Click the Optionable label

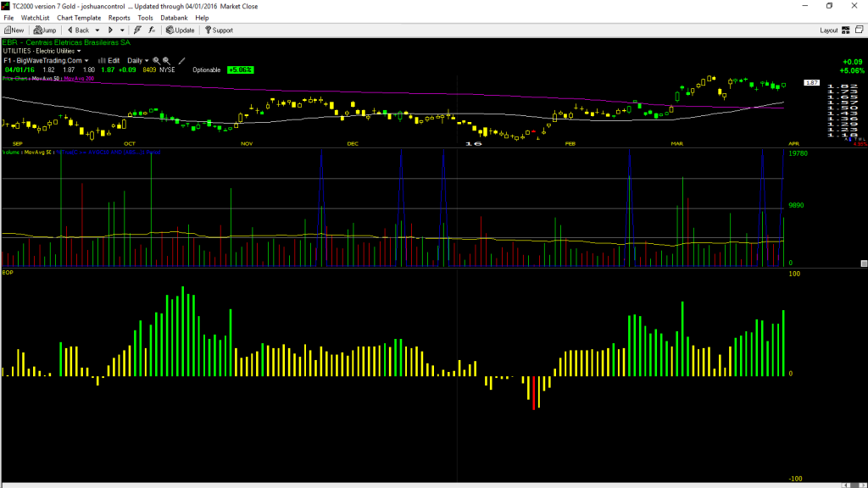207,69
